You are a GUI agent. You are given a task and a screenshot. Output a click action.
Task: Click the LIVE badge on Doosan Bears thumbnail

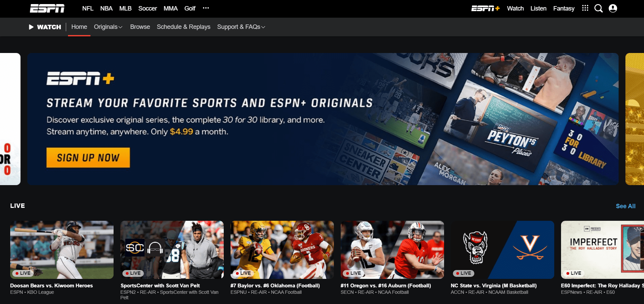[23, 273]
